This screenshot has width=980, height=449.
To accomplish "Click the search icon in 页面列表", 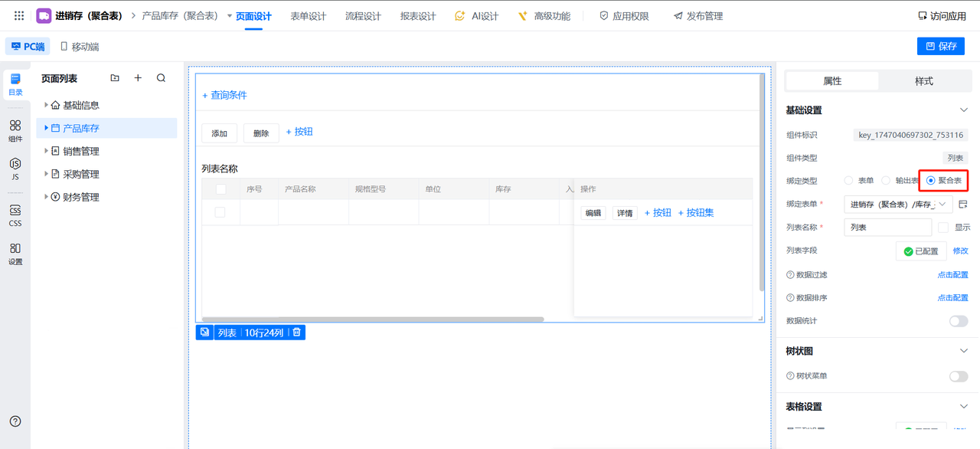I will pyautogui.click(x=161, y=78).
